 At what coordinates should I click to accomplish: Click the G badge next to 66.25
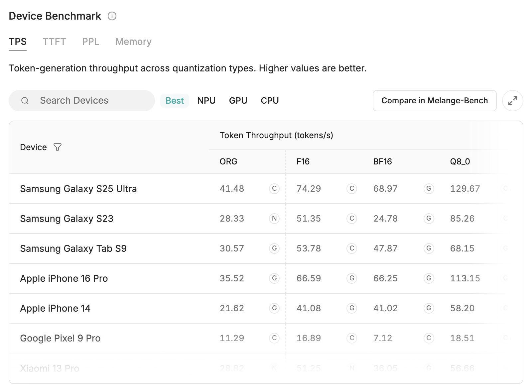coord(429,278)
